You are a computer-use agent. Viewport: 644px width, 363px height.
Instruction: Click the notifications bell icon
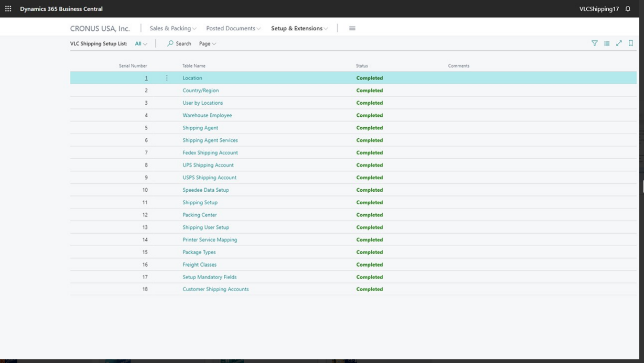point(628,9)
